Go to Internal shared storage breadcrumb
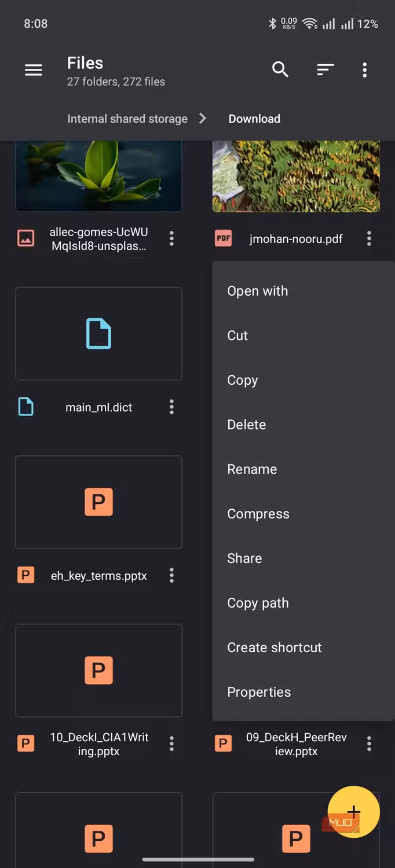This screenshot has width=395, height=868. 127,119
